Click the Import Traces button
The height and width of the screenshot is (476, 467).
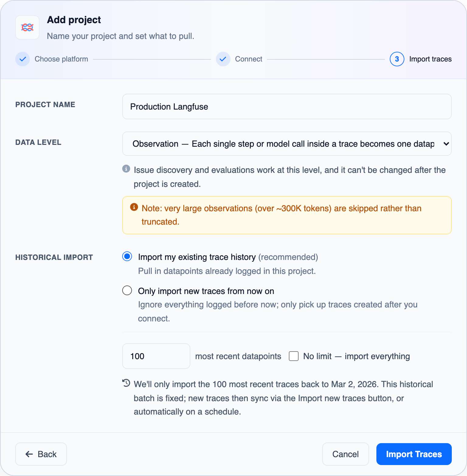point(414,454)
